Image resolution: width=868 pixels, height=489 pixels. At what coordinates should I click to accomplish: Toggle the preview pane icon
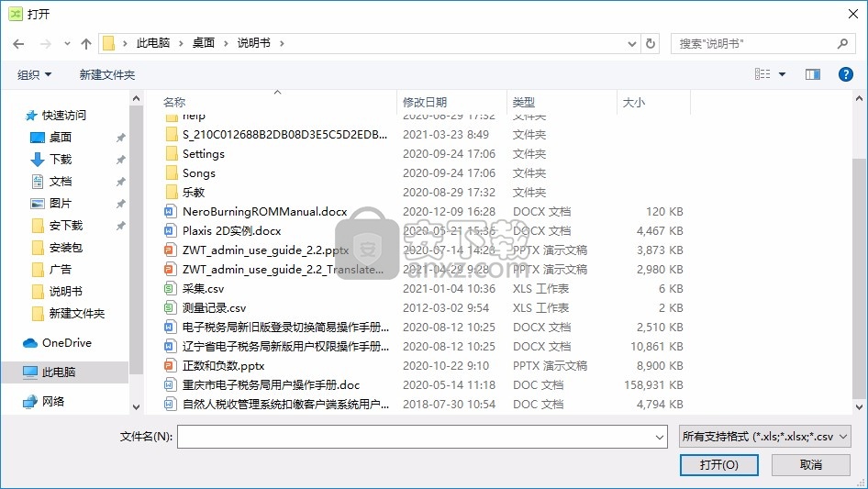tap(813, 73)
